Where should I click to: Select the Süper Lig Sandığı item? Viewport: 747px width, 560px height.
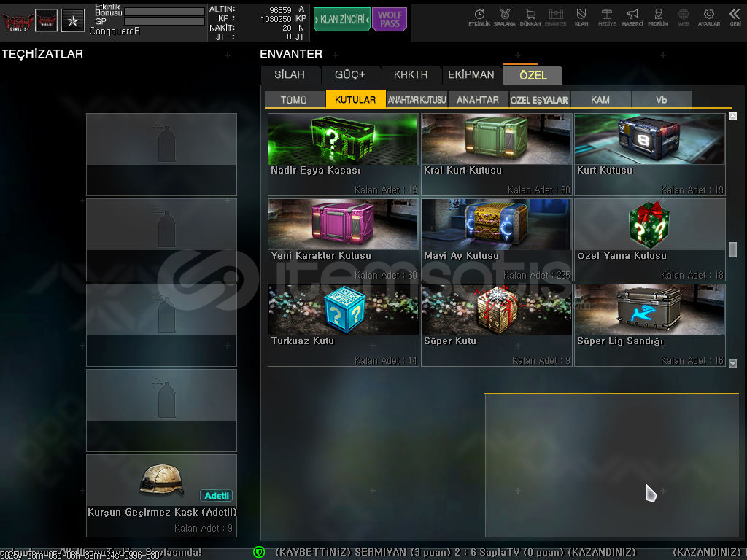650,325
